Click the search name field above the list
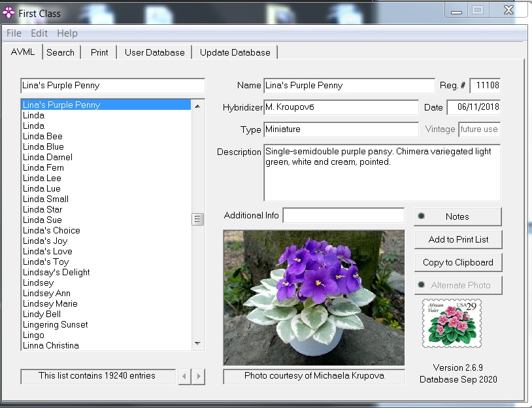The height and width of the screenshot is (408, 532). [112, 86]
